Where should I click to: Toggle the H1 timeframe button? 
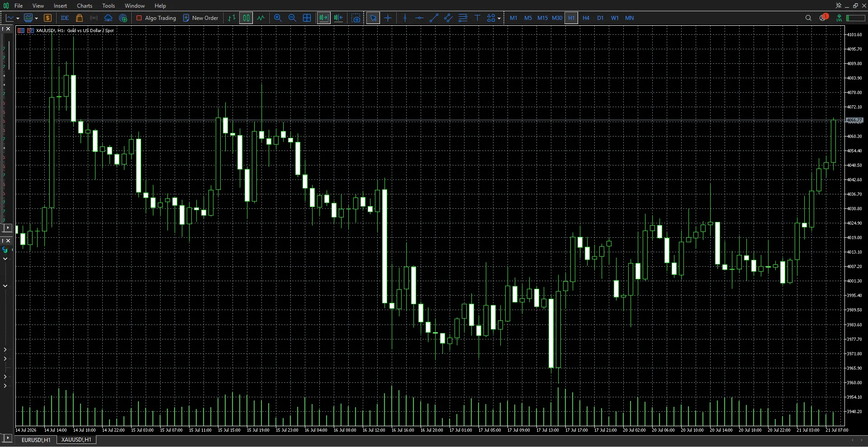coord(571,18)
